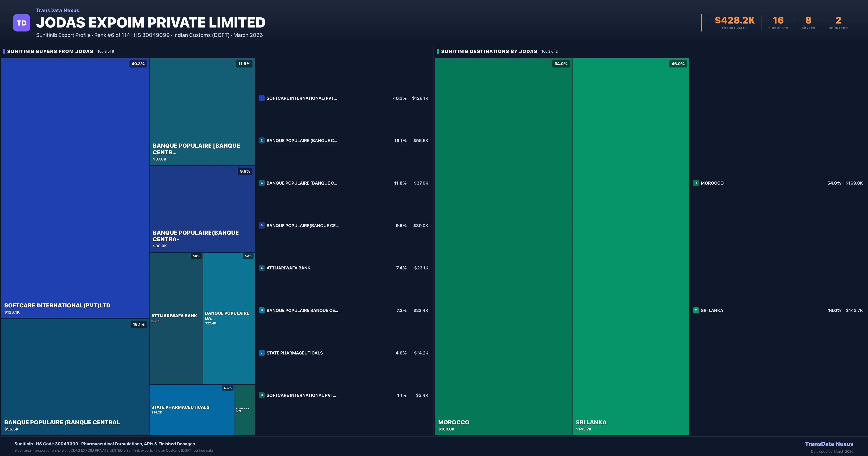
Task: Click green rank 2 badge beside Sri Lanka
Action: point(696,310)
